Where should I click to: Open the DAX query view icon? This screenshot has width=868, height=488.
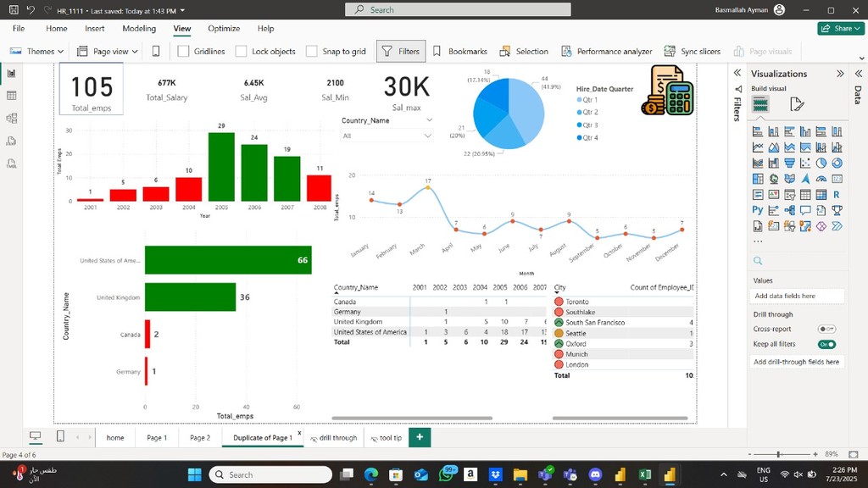pyautogui.click(x=12, y=141)
